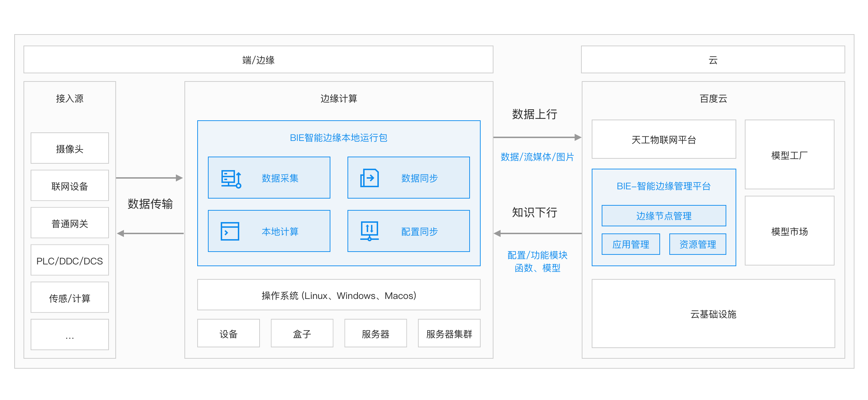Image resolution: width=868 pixels, height=400 pixels.
Task: Toggle the 边缘节点管理 edge node management
Action: point(664,215)
